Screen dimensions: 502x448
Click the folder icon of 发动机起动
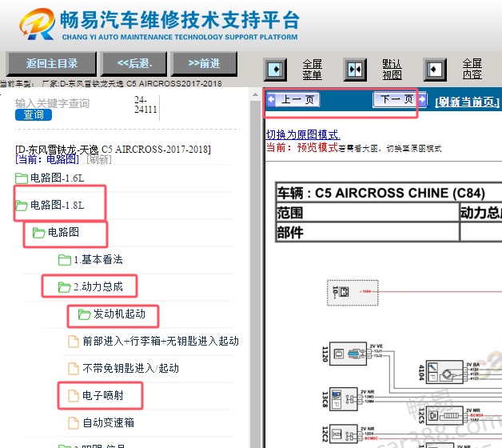pos(85,314)
